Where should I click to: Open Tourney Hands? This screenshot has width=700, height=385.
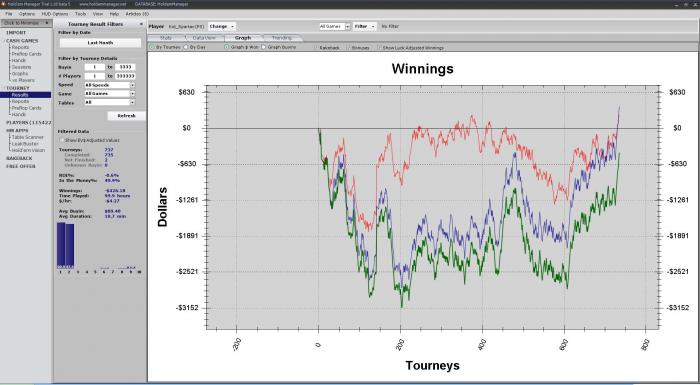tap(19, 114)
